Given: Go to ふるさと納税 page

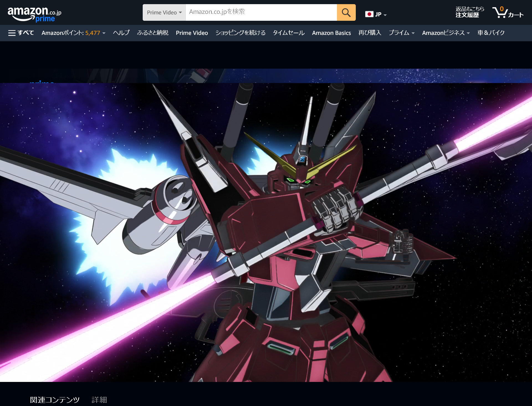Looking at the screenshot, I should pos(153,33).
